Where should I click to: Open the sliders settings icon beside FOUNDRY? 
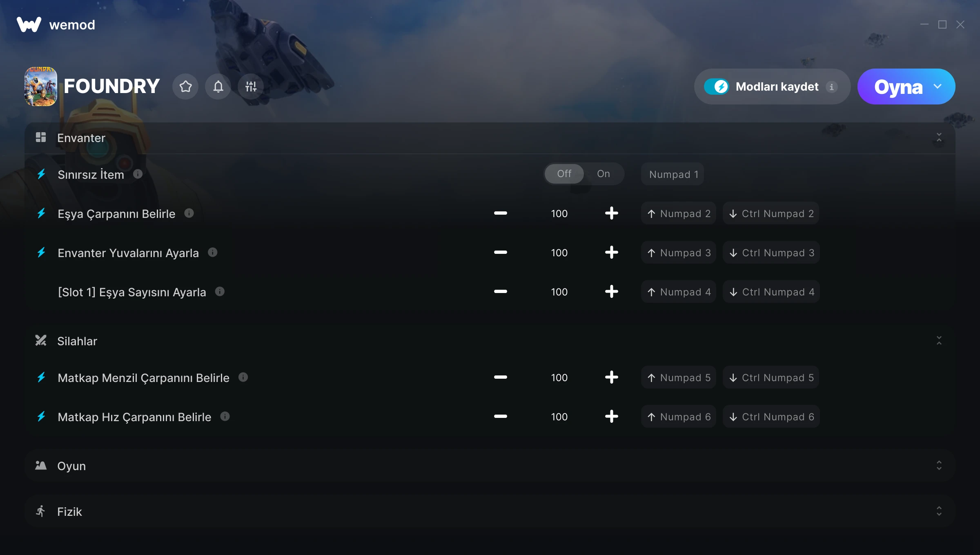tap(251, 87)
